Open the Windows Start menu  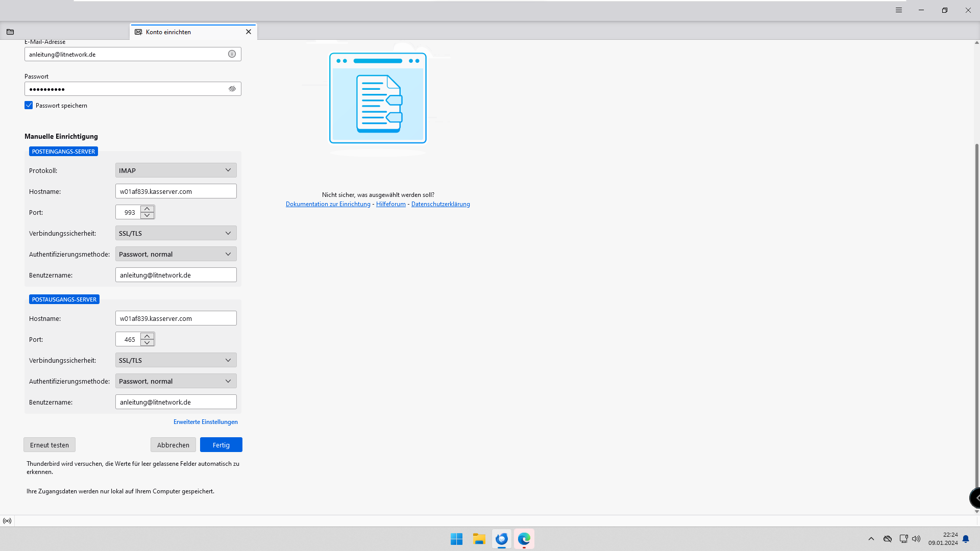456,539
